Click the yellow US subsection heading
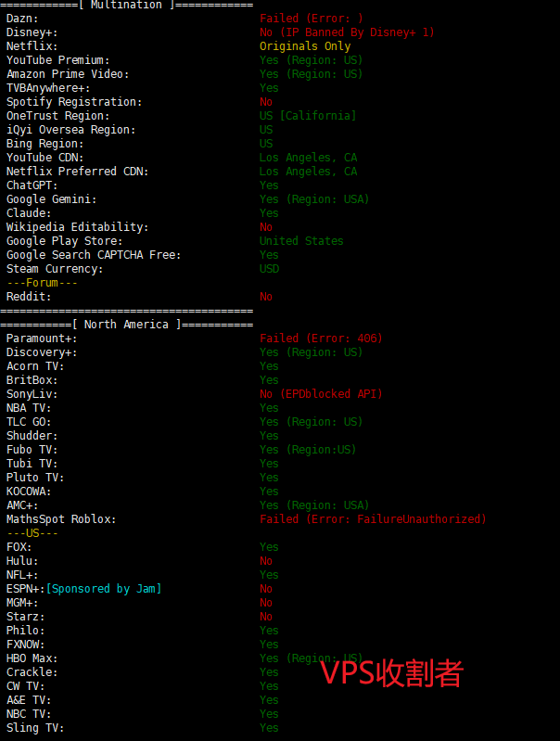The image size is (560, 741). pos(32,533)
